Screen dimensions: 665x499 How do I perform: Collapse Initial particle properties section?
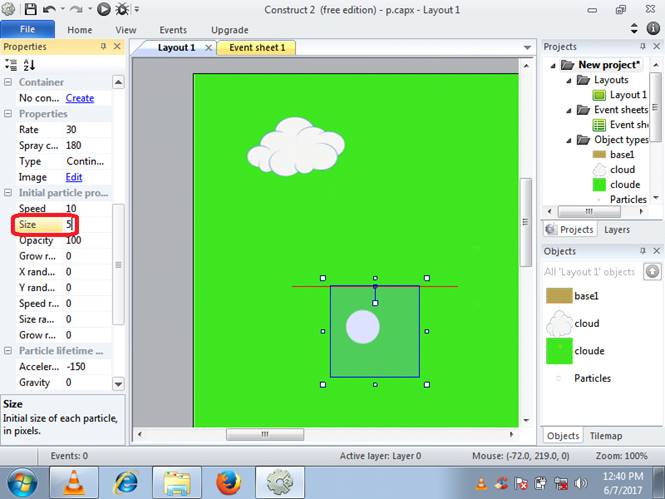[8, 192]
